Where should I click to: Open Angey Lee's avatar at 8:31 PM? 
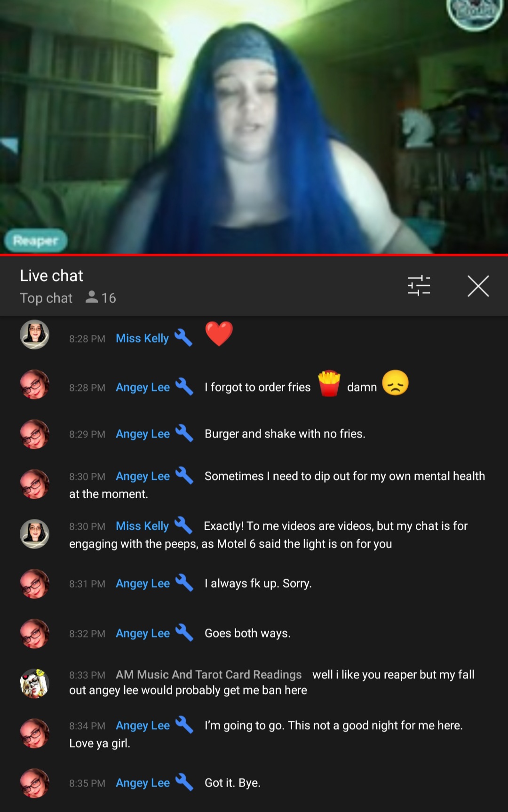coord(34,584)
